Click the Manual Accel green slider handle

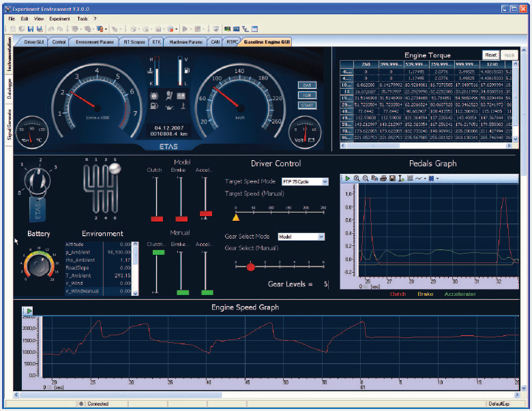[x=207, y=292]
